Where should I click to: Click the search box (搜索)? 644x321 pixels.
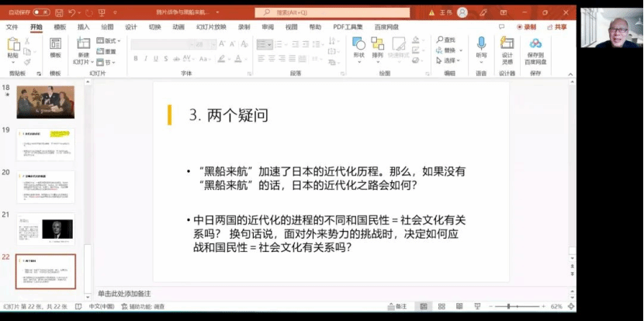click(332, 12)
